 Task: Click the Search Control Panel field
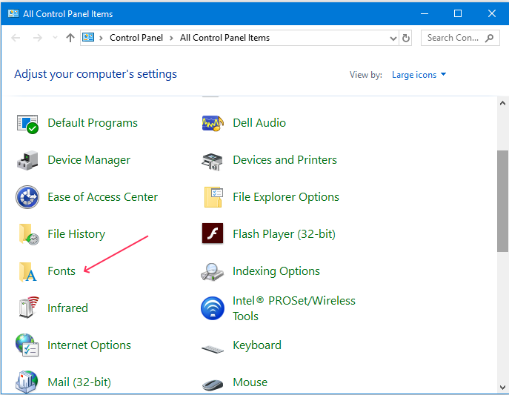[x=460, y=38]
